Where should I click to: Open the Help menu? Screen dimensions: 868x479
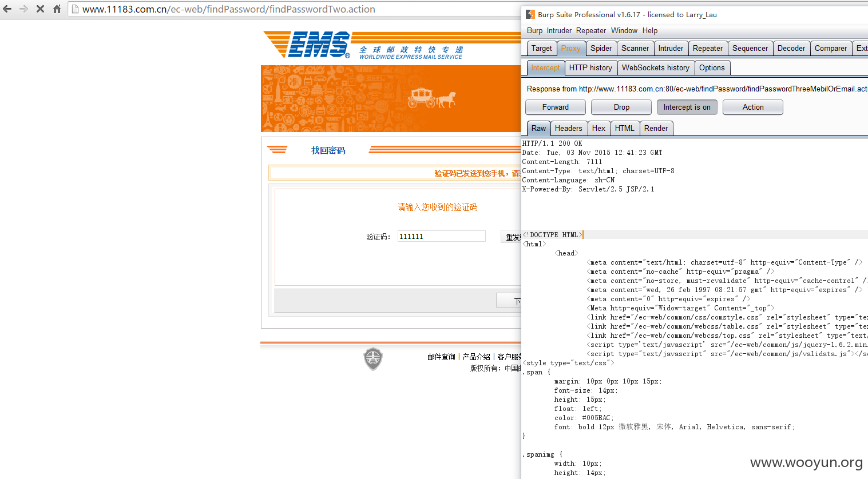pyautogui.click(x=650, y=31)
